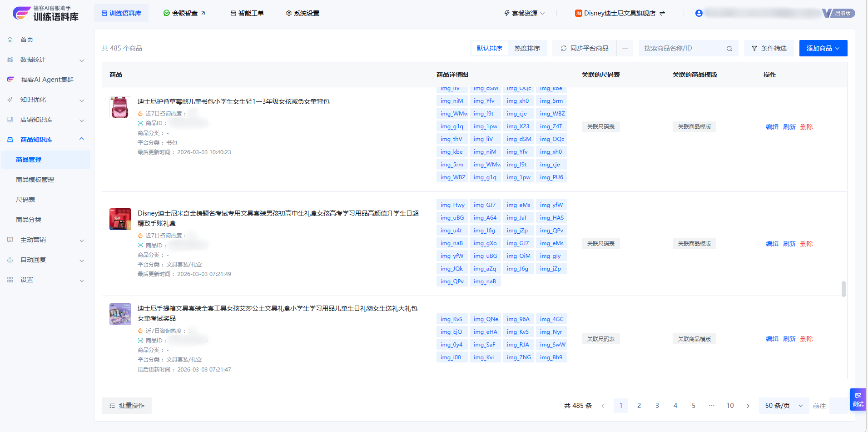Open the img_KvS detail image tag
868x432 pixels.
pyautogui.click(x=451, y=319)
